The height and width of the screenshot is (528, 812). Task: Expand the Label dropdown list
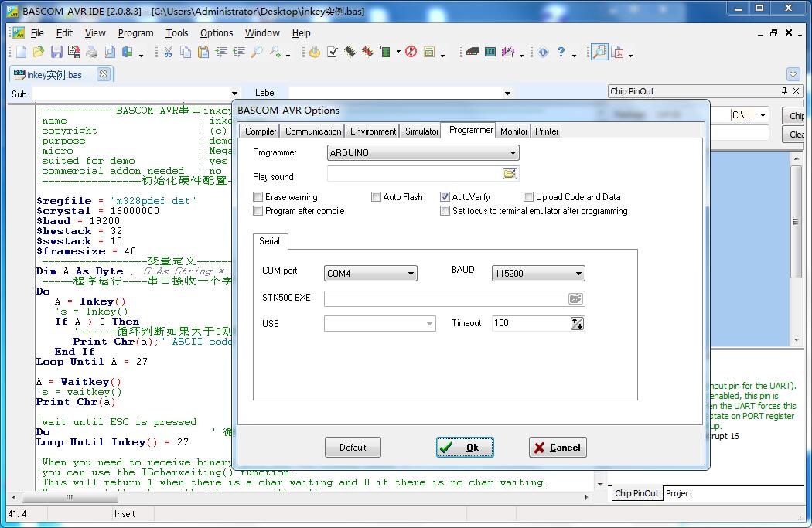tap(507, 94)
